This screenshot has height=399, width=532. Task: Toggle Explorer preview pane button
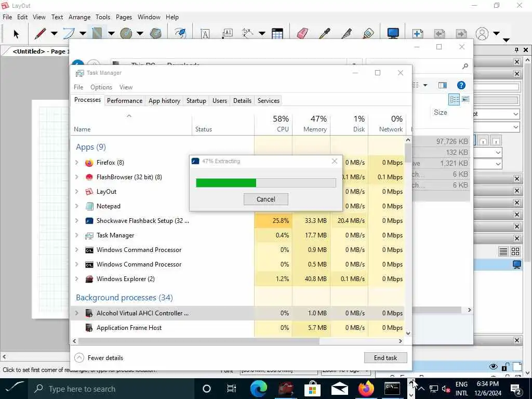[x=443, y=85]
